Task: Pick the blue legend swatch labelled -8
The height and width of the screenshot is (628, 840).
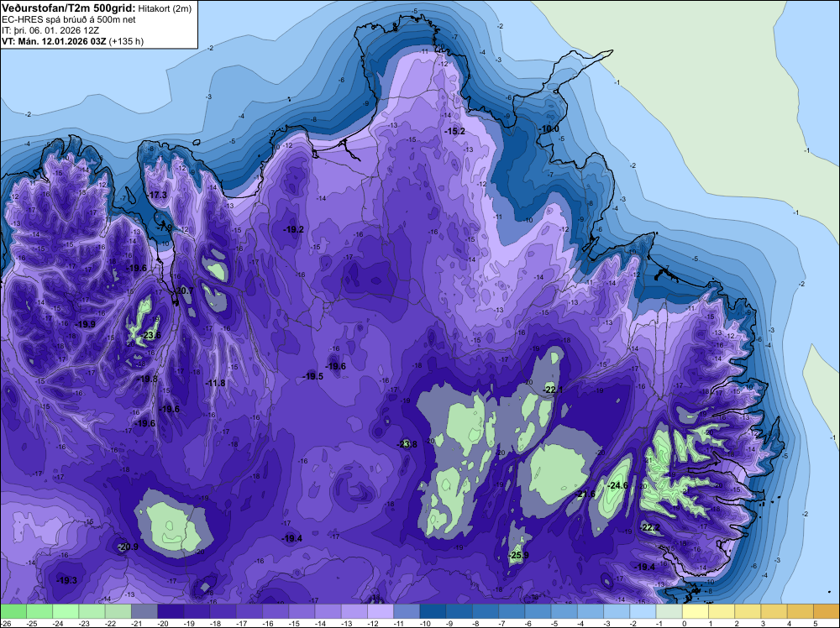Action: (486, 611)
